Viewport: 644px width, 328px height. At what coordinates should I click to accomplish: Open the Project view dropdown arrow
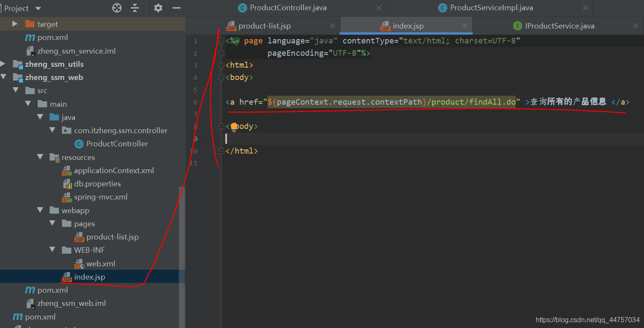[38, 9]
